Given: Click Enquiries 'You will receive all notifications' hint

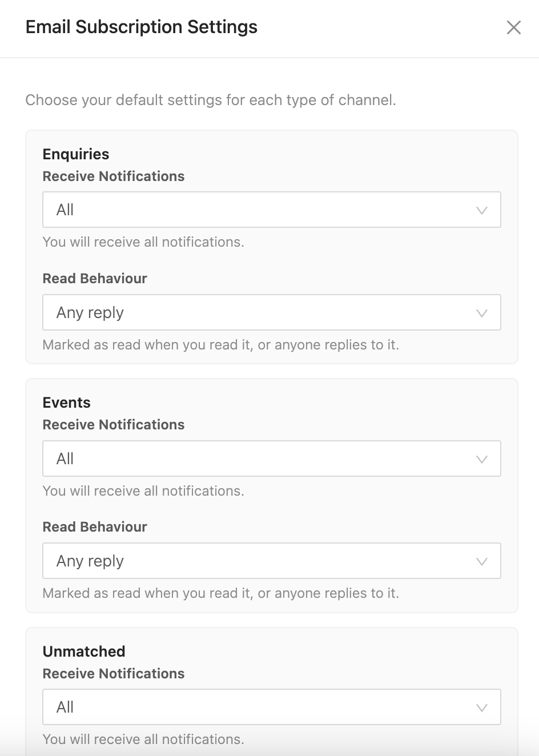Looking at the screenshot, I should (143, 242).
